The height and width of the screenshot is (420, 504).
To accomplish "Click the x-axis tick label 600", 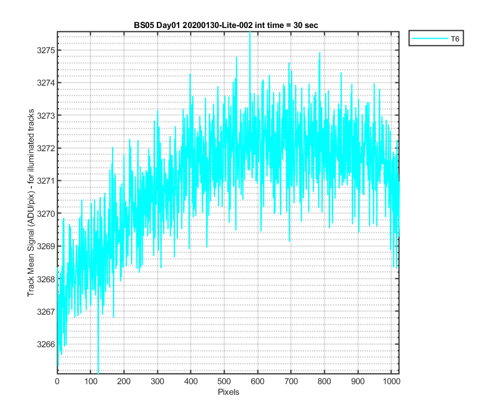I will (258, 381).
